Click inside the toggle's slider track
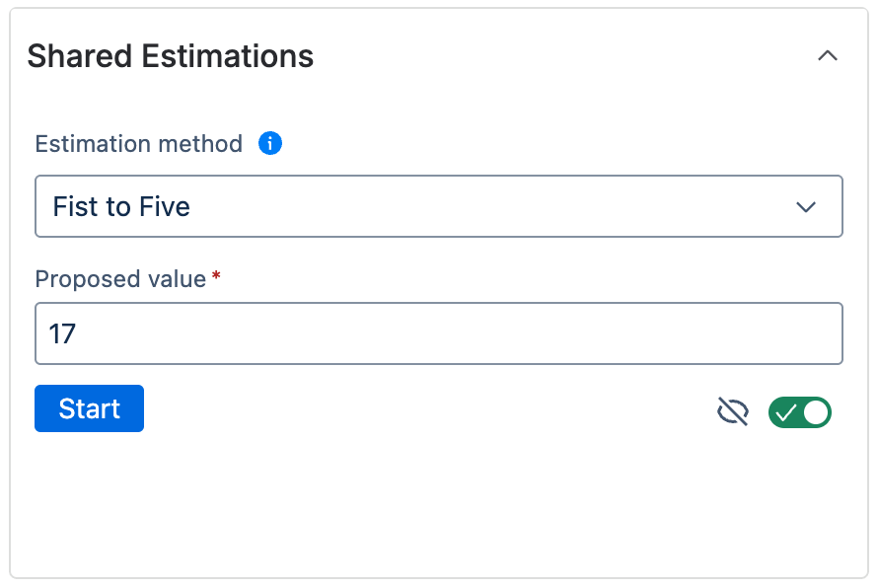The image size is (878, 588). 799,412
